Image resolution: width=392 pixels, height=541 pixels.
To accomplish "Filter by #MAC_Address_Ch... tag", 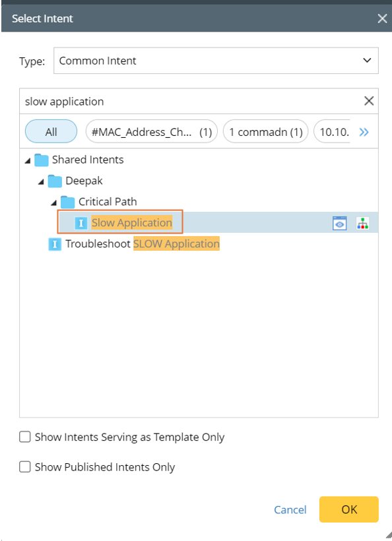I will click(152, 131).
